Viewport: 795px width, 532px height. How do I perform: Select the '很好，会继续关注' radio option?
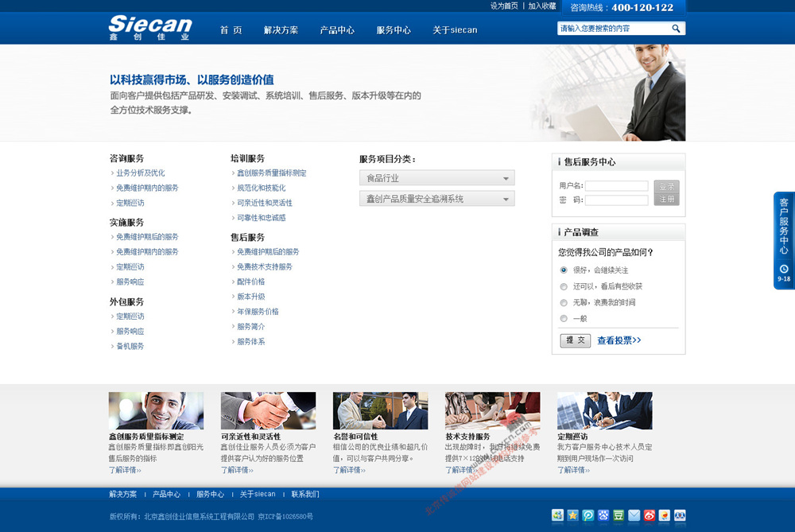point(564,270)
